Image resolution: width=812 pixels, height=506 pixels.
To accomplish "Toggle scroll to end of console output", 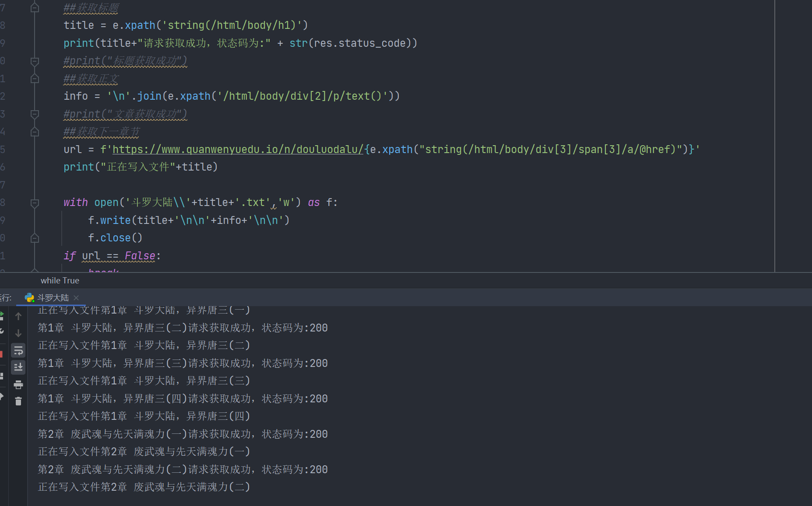I will (x=18, y=367).
